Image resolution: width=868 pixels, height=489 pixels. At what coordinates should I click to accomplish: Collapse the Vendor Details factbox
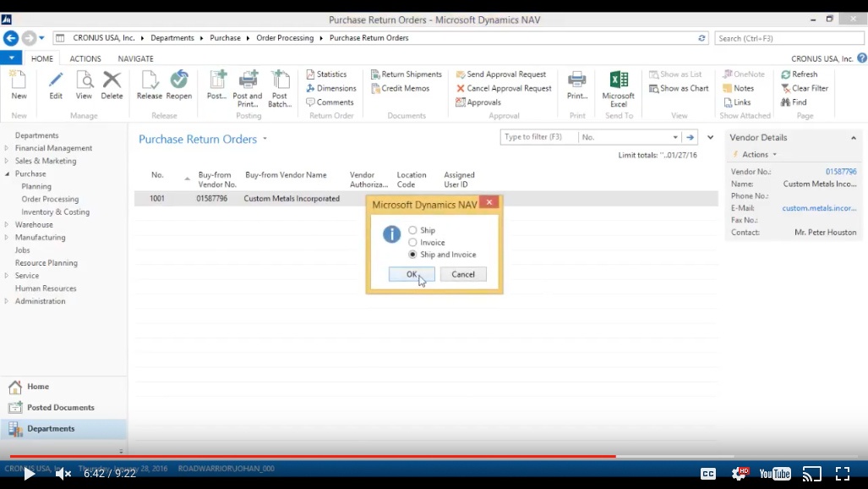pyautogui.click(x=854, y=138)
